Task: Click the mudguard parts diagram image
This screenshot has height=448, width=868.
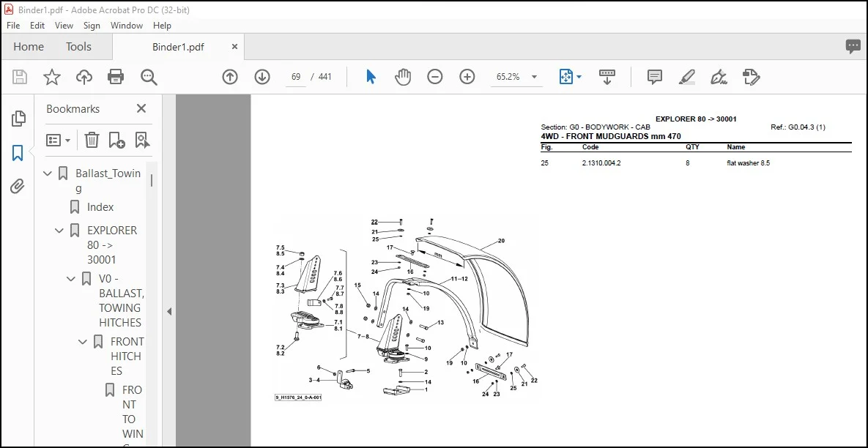Action: point(406,309)
